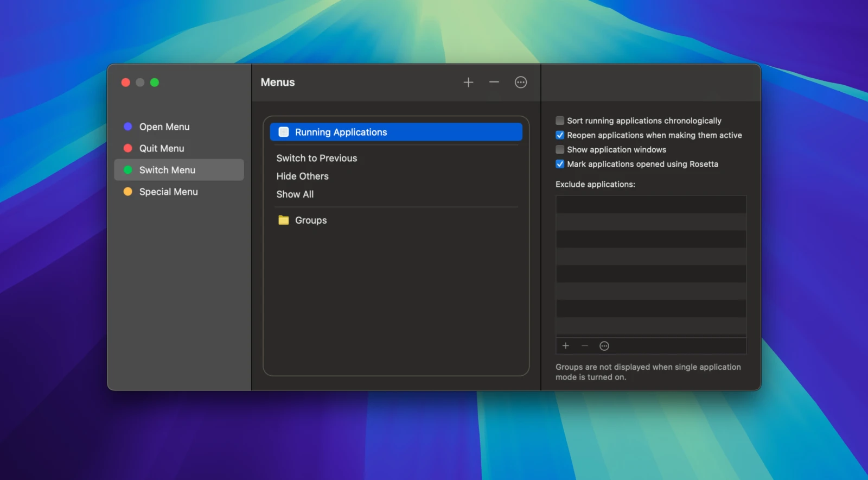Screen dimensions: 868x480
Task: Open the ellipsis menu below the exclude list
Action: click(604, 346)
